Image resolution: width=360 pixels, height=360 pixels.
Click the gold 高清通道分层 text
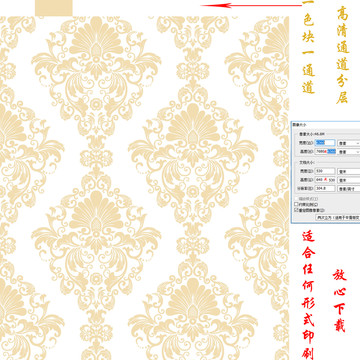click(342, 55)
